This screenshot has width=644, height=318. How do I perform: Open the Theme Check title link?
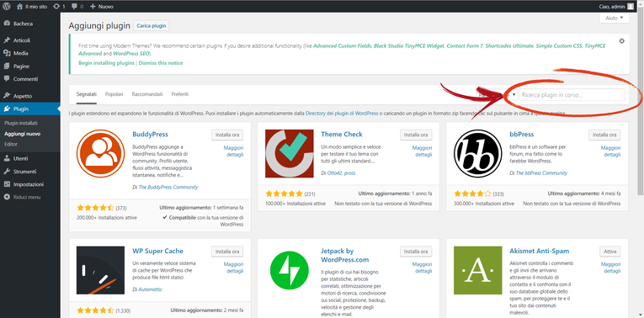point(342,134)
